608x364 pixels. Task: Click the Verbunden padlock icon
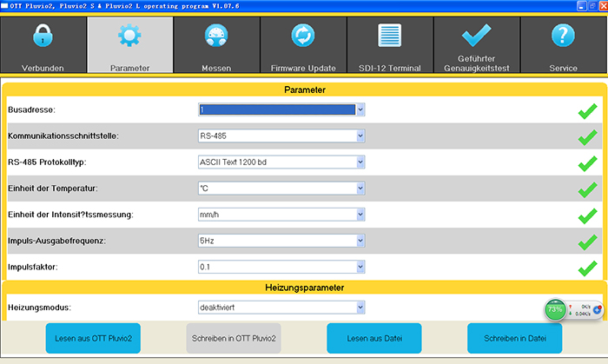pos(43,36)
